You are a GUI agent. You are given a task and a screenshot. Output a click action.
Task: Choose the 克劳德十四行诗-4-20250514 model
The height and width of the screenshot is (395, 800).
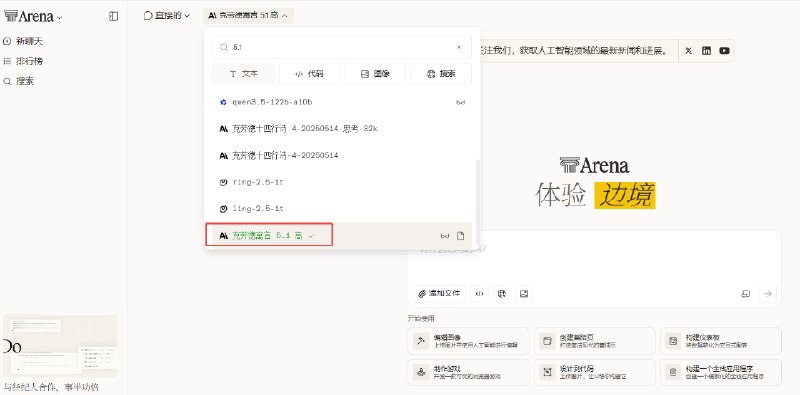342,155
